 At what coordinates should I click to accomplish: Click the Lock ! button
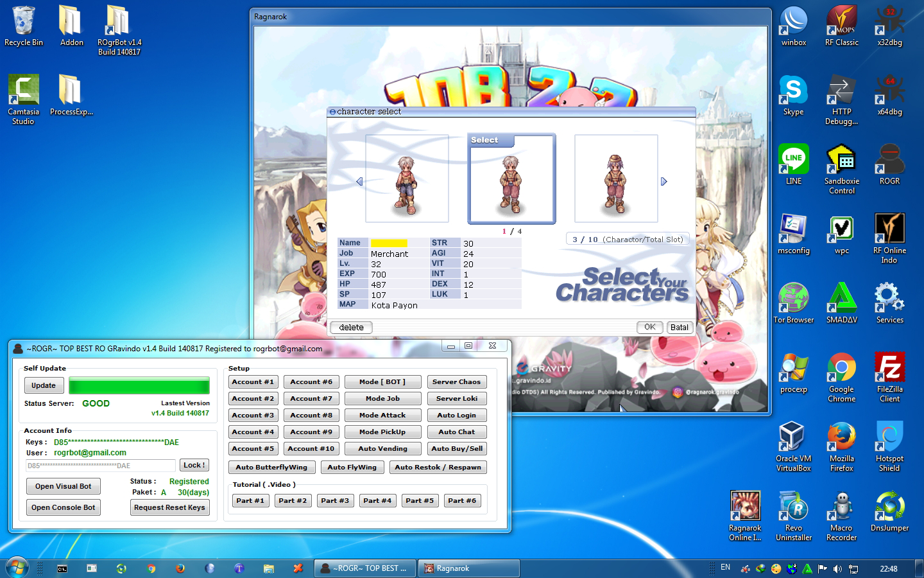tap(194, 465)
